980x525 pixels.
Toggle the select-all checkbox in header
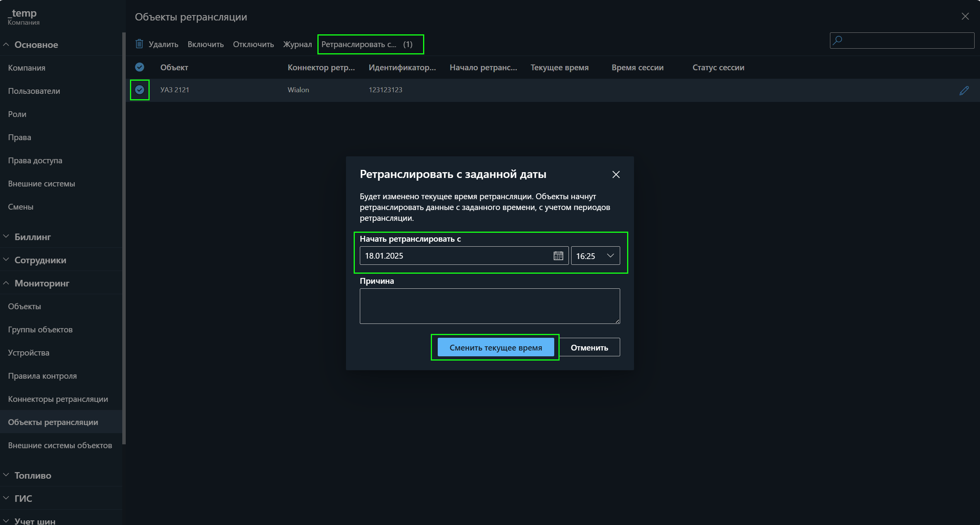click(140, 67)
